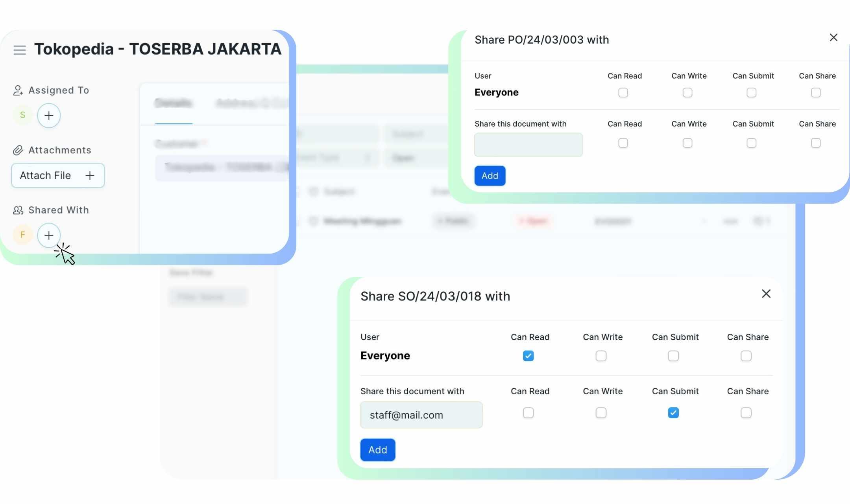This screenshot has width=850, height=504.
Task: Open the S user avatar under Assigned To
Action: click(x=22, y=115)
